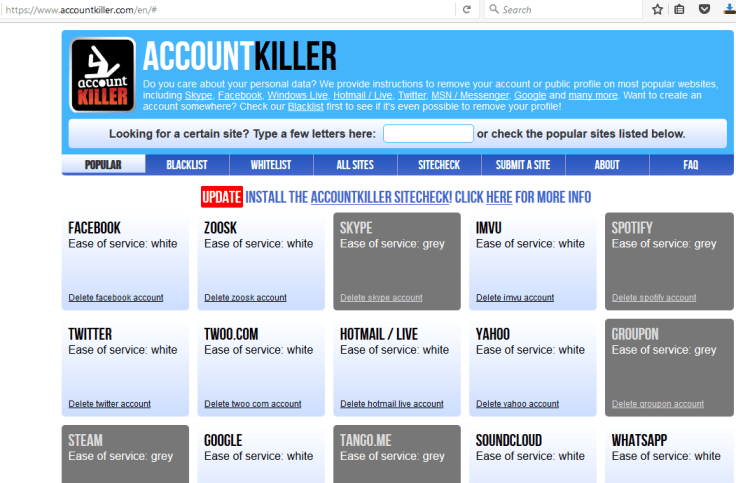Click the 'many more' header link
This screenshot has height=483, width=736.
(593, 95)
